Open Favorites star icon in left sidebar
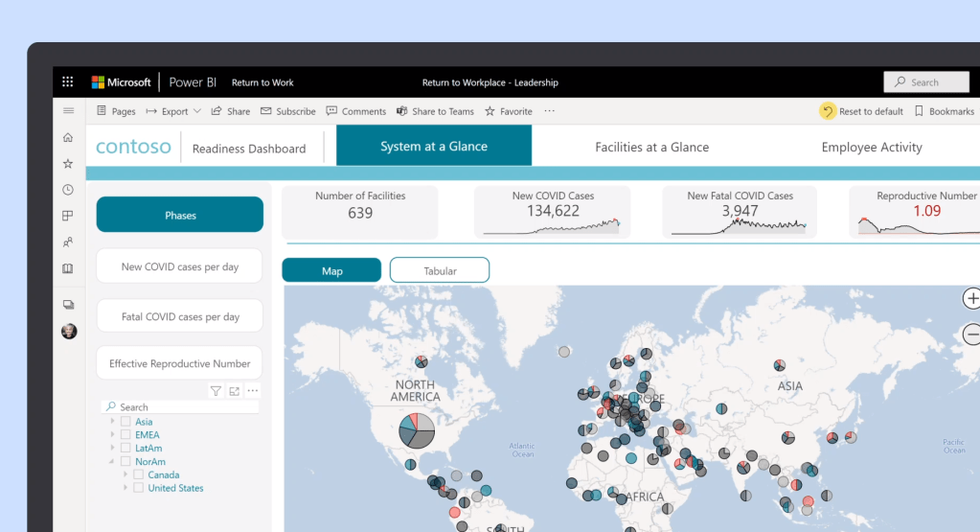 pyautogui.click(x=68, y=164)
